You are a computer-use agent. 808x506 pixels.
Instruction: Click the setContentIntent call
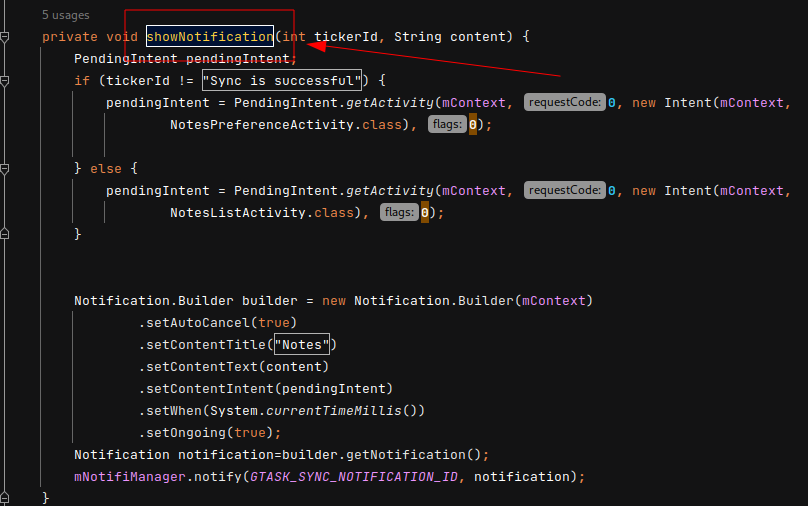[210, 389]
